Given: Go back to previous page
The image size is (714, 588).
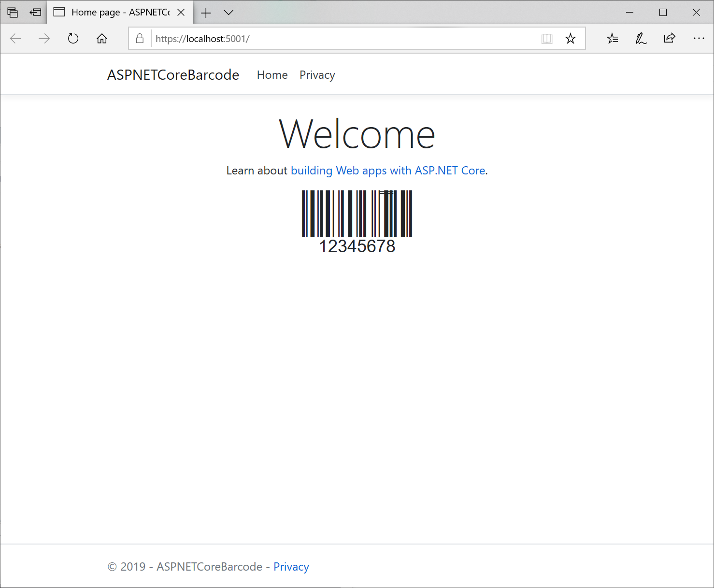Looking at the screenshot, I should (15, 39).
